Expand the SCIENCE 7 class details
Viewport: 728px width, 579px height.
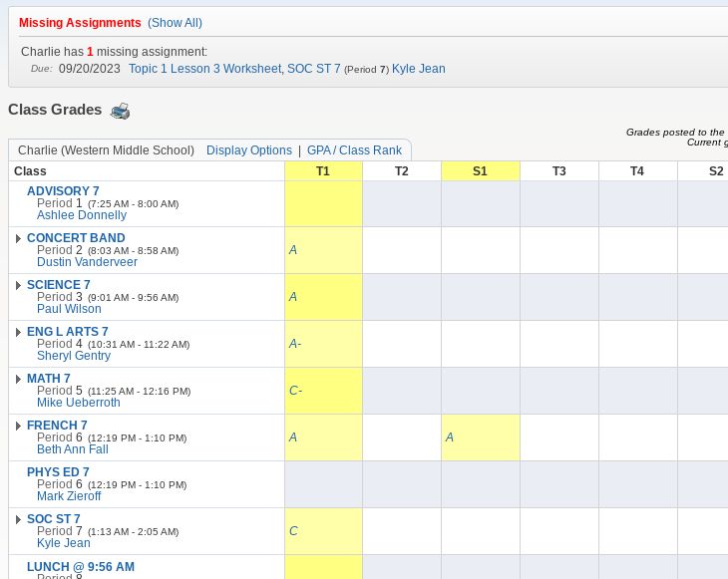click(18, 285)
